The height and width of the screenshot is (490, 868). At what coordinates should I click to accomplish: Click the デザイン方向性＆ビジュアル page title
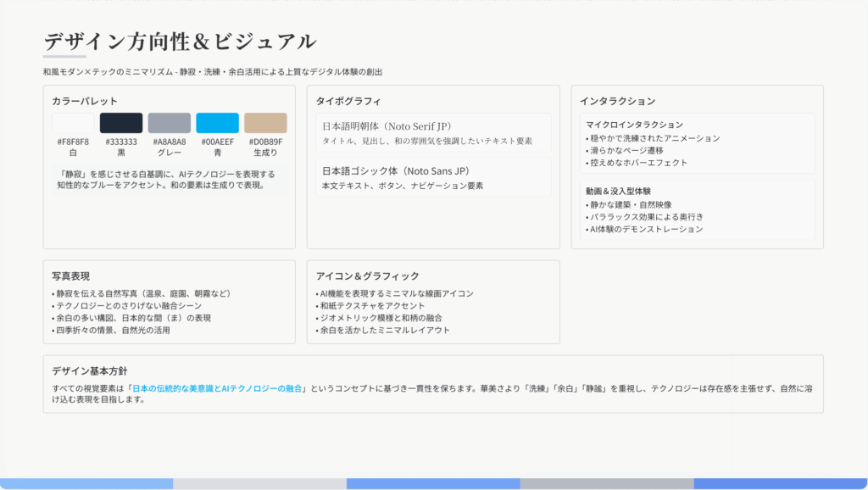pyautogui.click(x=180, y=41)
